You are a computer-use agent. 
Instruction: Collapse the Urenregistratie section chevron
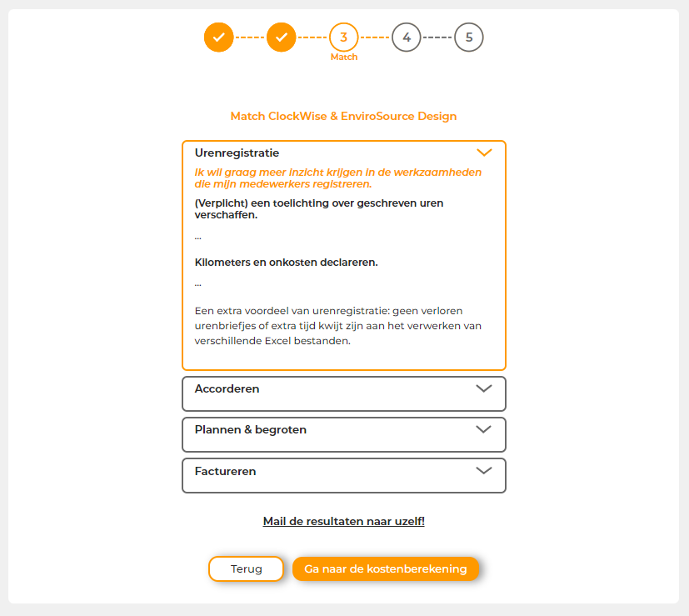point(484,153)
